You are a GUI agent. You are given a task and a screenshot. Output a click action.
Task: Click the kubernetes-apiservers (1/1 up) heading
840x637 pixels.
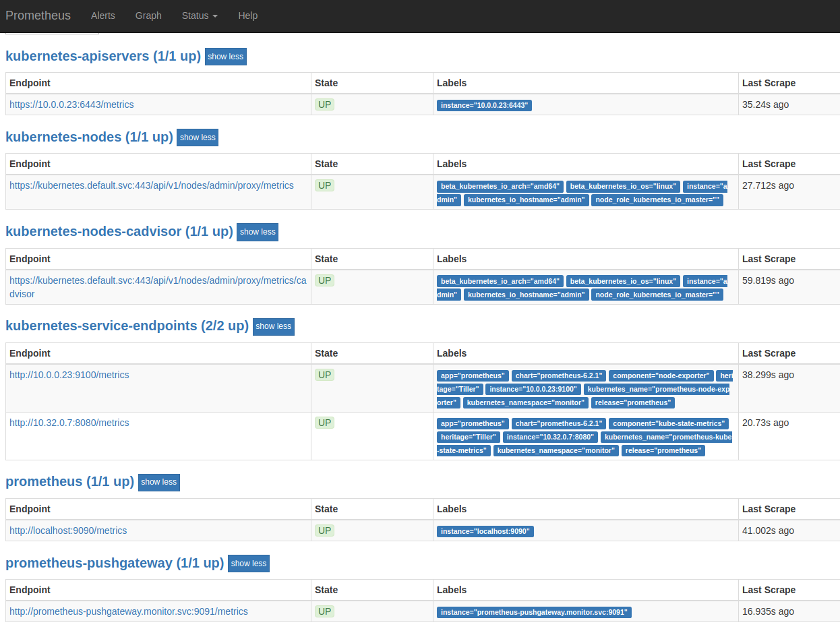(103, 56)
